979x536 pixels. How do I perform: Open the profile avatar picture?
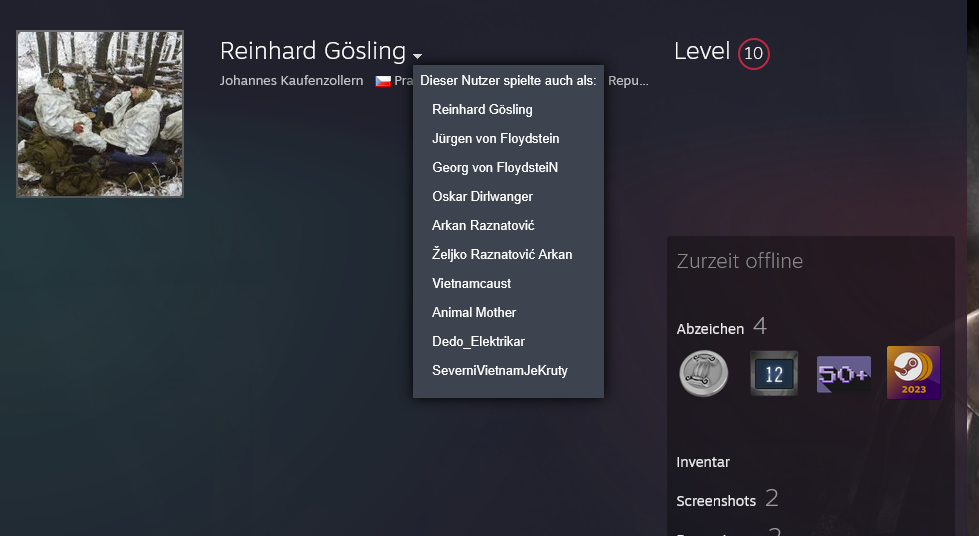[100, 114]
